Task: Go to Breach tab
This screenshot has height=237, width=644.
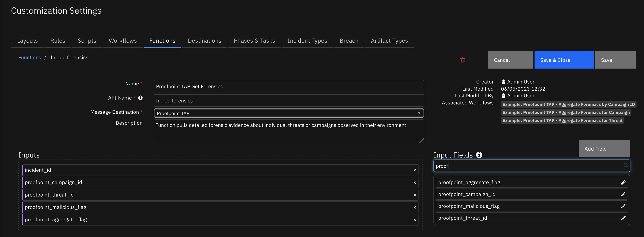Action: (x=349, y=41)
